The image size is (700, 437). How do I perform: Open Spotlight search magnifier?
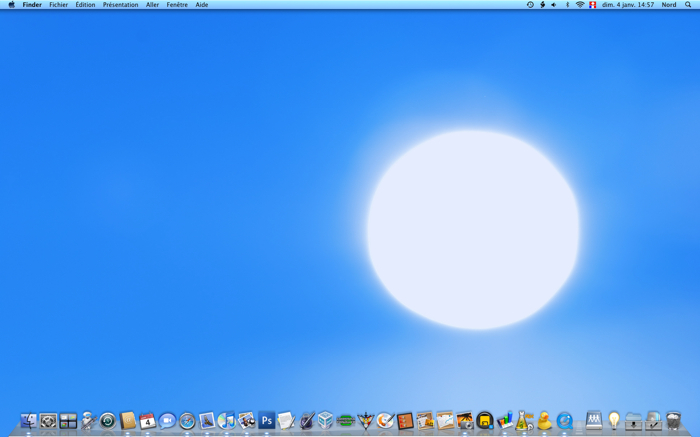pyautogui.click(x=688, y=4)
